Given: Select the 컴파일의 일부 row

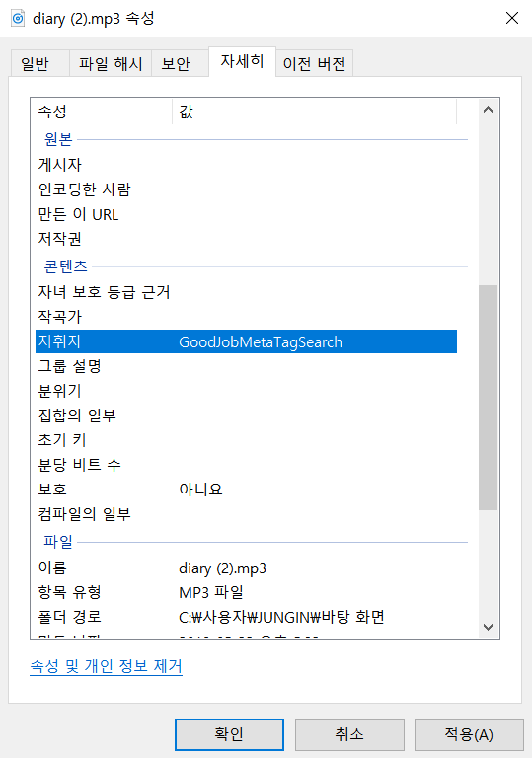Looking at the screenshot, I should click(x=246, y=514).
